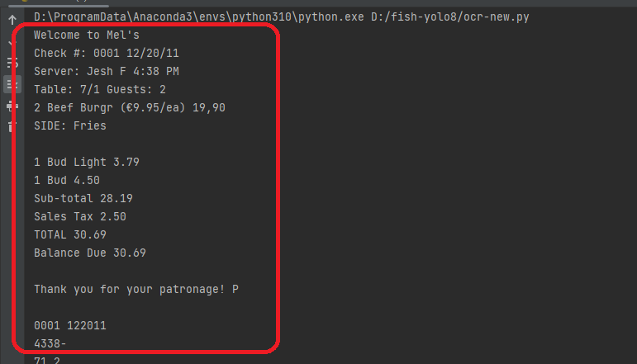This screenshot has height=364, width=637.
Task: Click the "Table: 7/1 Guests: 2" line
Action: coord(100,90)
